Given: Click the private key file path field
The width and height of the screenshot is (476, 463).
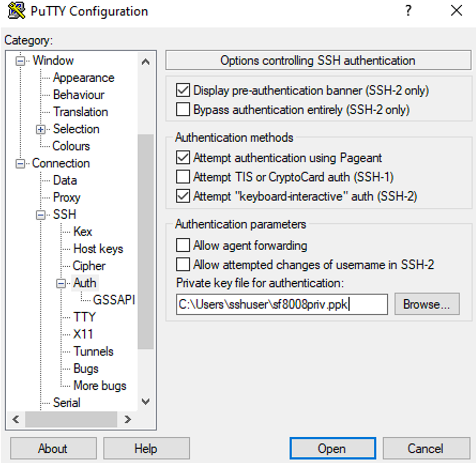Looking at the screenshot, I should tap(281, 304).
